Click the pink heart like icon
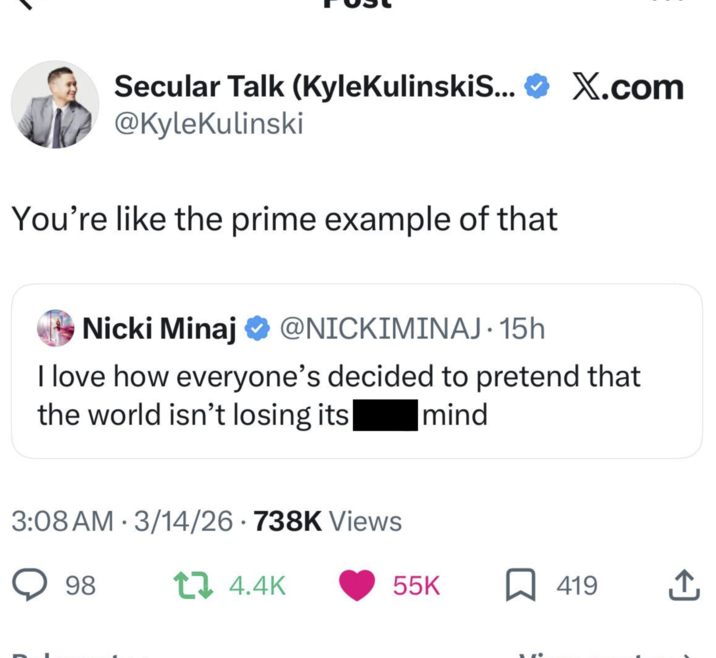This screenshot has height=658, width=716. tap(357, 585)
